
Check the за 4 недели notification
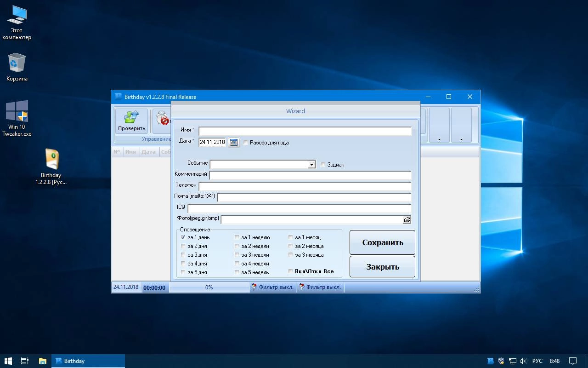[237, 264]
